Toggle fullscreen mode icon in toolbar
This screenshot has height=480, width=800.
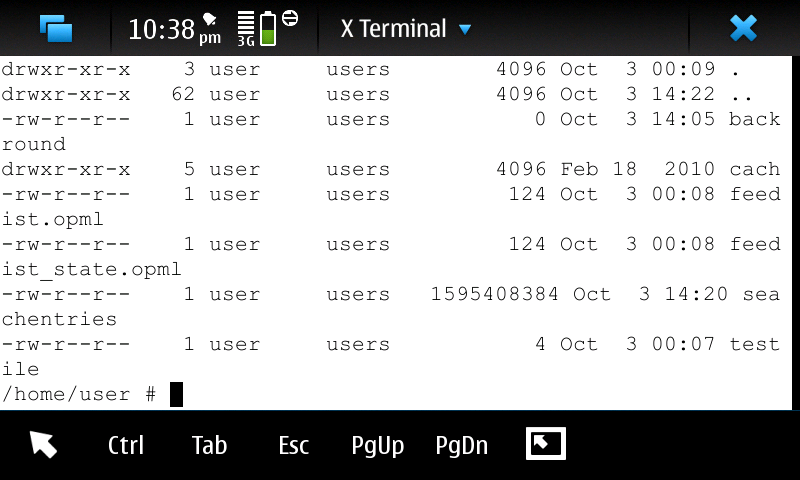546,444
